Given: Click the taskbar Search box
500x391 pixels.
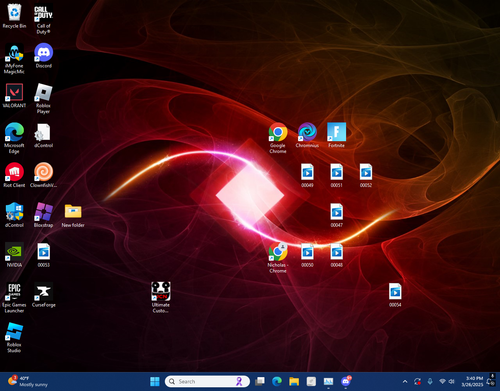Looking at the screenshot, I should [x=207, y=381].
